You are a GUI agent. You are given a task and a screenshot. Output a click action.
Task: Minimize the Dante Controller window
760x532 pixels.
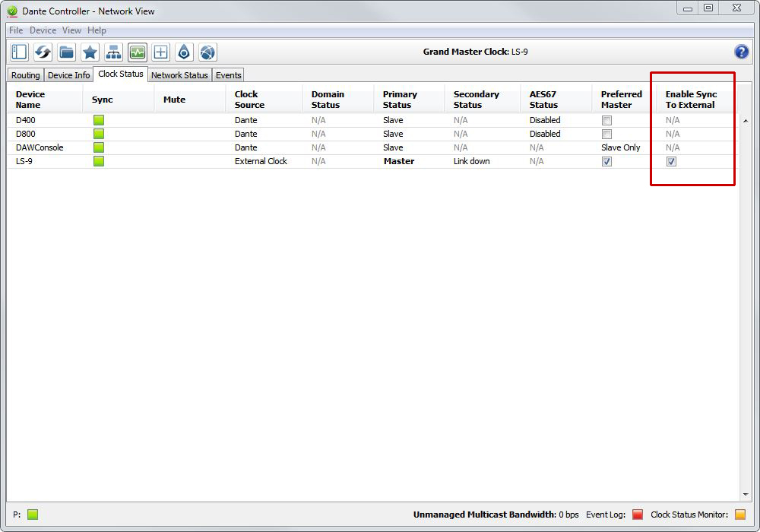click(x=688, y=8)
